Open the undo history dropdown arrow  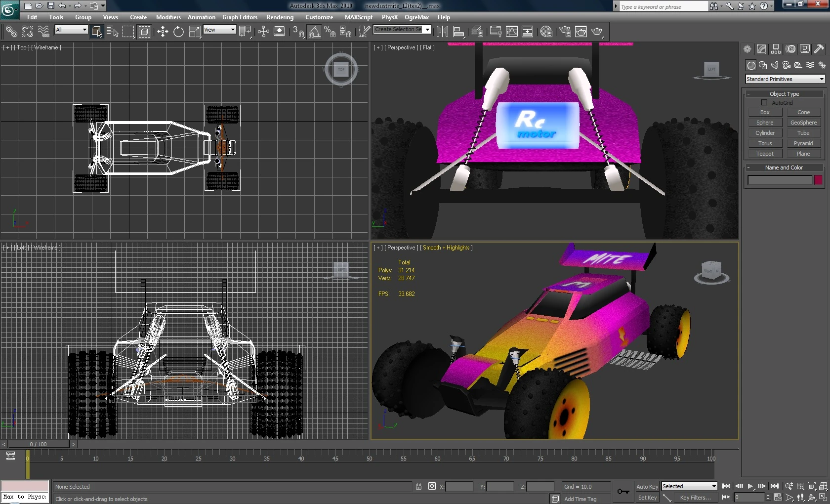pyautogui.click(x=69, y=6)
